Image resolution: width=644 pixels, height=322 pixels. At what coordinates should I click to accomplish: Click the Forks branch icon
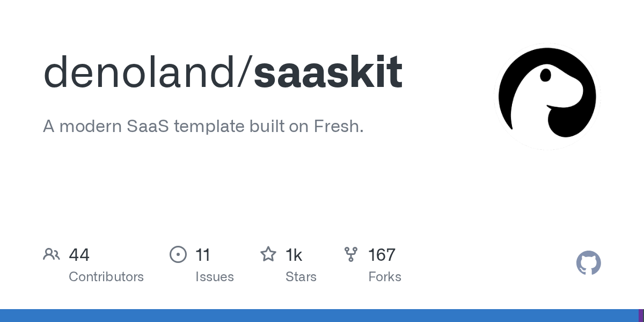[x=351, y=254]
